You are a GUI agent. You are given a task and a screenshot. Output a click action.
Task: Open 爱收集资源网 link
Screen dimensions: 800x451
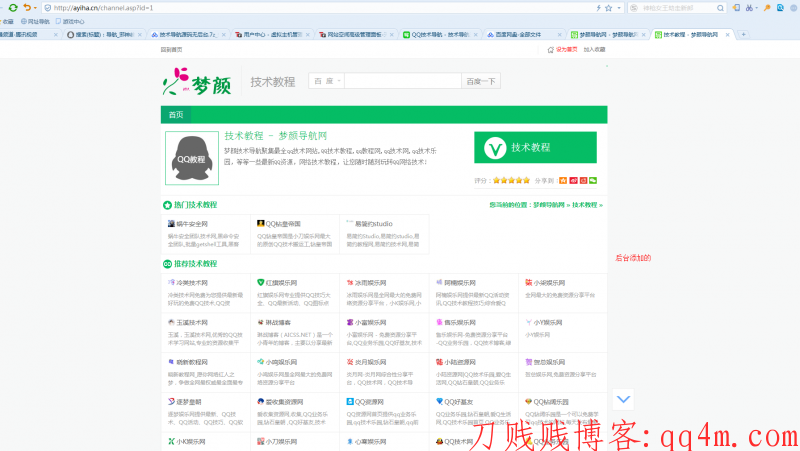284,402
